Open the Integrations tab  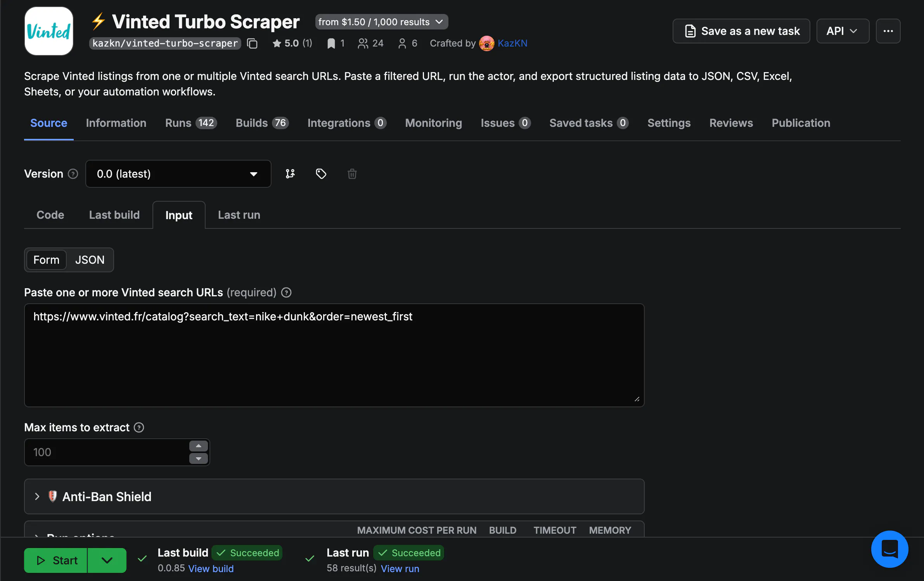[x=347, y=123]
